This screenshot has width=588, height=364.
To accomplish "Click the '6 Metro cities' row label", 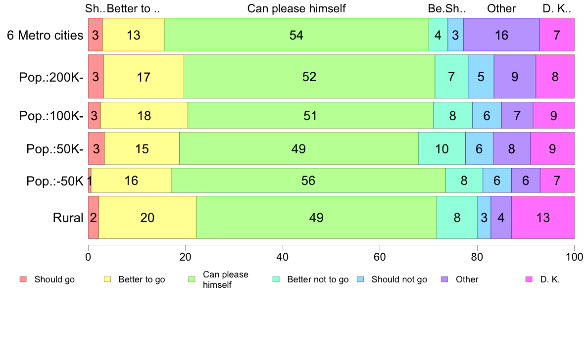I will pyautogui.click(x=45, y=35).
